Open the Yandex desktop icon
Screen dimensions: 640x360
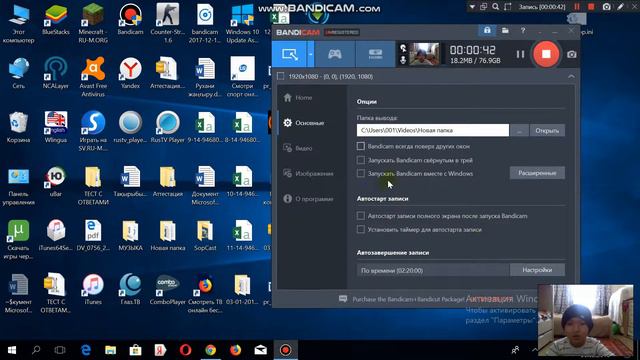(x=130, y=73)
